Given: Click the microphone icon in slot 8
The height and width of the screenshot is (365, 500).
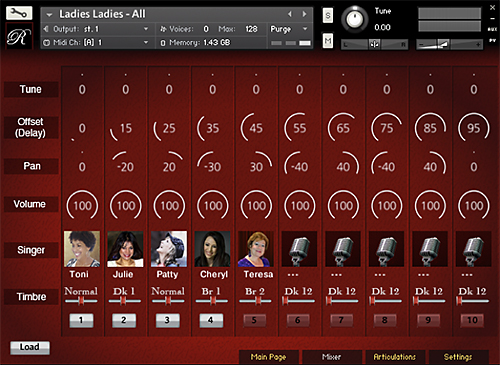Looking at the screenshot, I should click(x=387, y=249).
